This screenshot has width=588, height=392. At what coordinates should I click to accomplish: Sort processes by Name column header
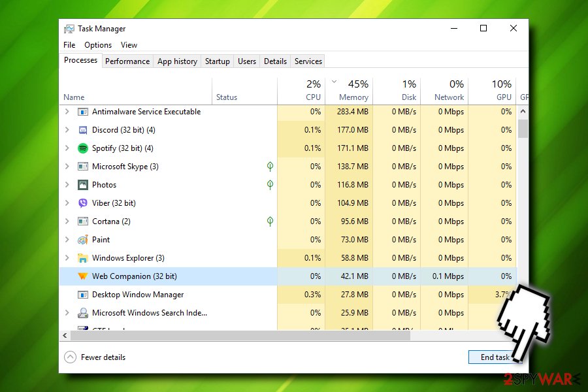coord(136,91)
